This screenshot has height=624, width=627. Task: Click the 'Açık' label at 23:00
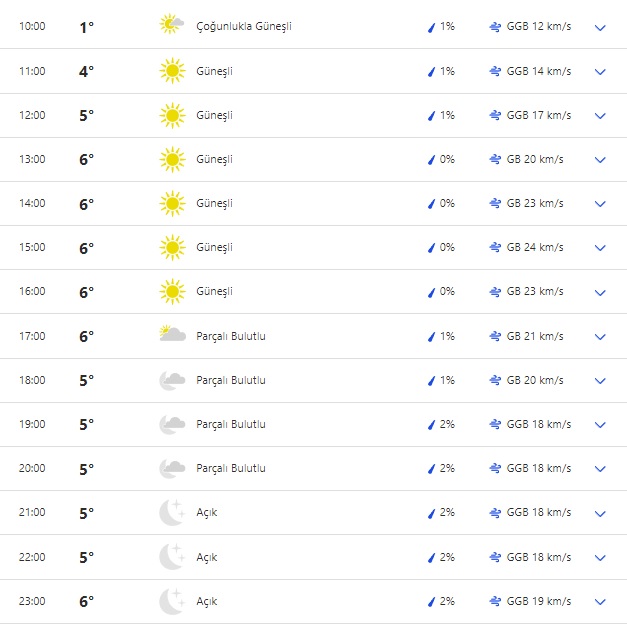pyautogui.click(x=206, y=601)
